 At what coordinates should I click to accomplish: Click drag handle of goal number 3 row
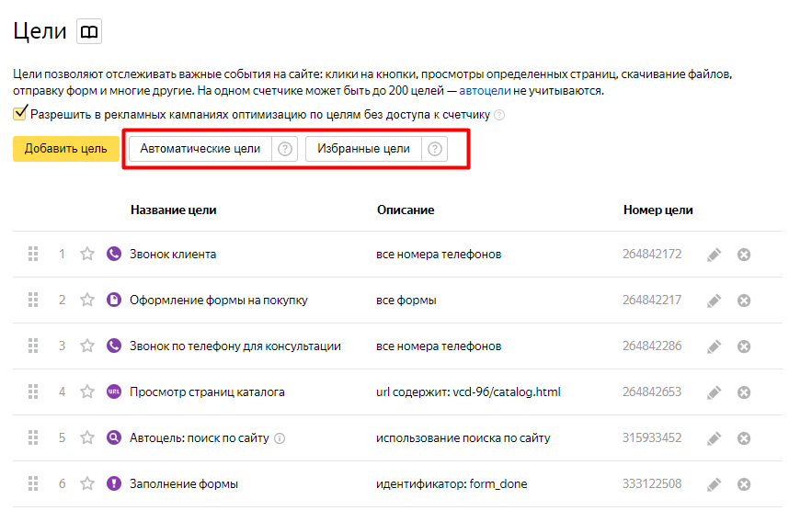(33, 346)
